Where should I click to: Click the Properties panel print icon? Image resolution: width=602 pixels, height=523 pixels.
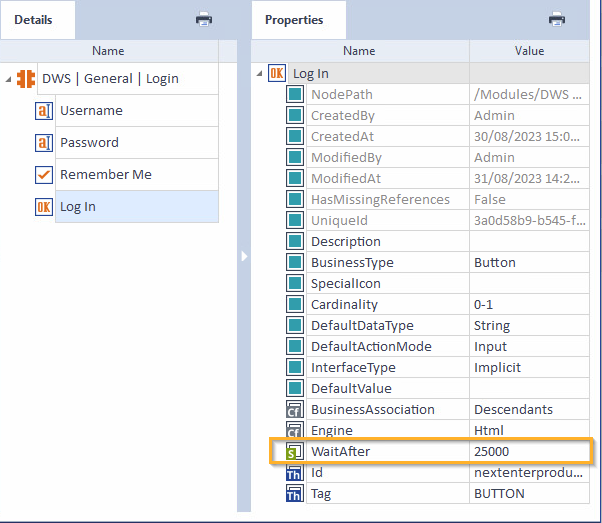[x=557, y=19]
